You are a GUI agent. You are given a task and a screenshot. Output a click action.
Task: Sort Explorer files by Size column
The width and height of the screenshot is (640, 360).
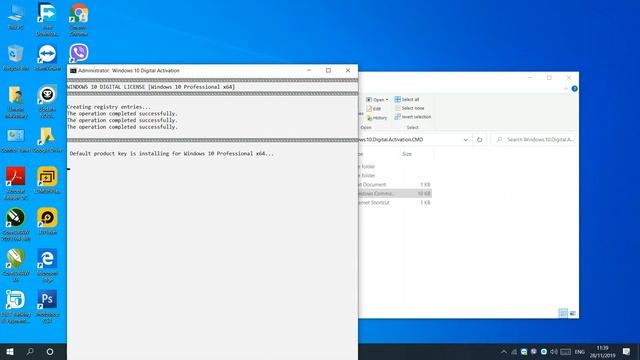point(407,154)
